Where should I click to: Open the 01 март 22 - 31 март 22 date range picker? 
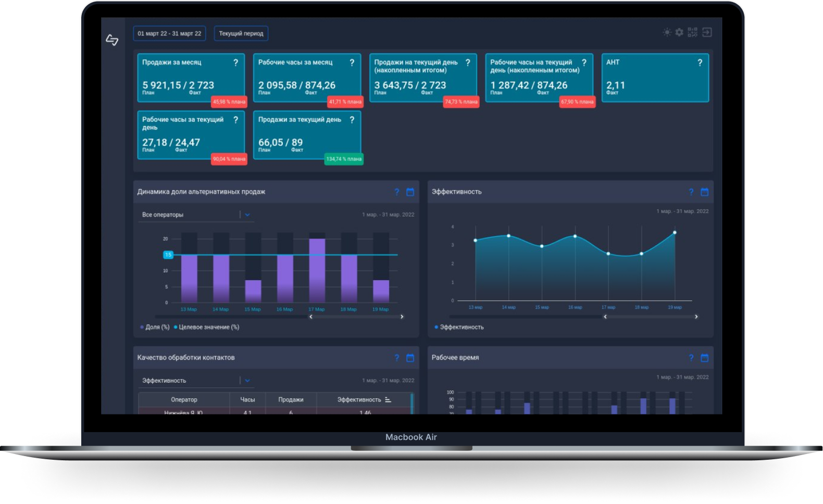coord(169,33)
